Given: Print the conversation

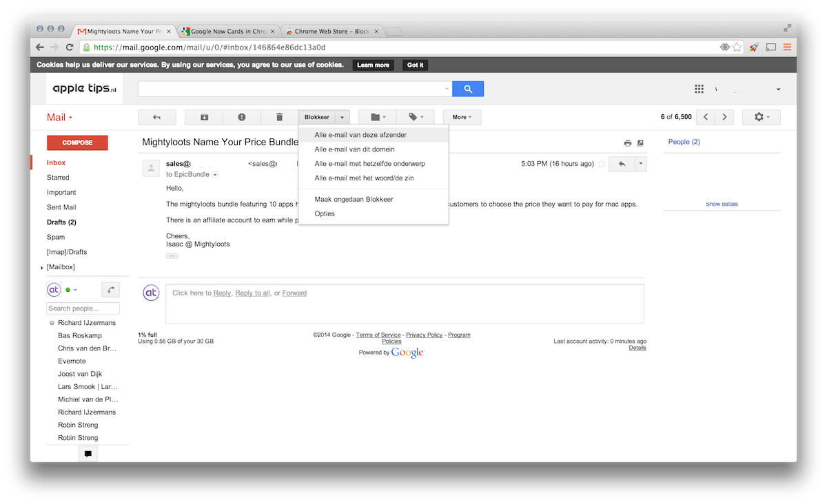Looking at the screenshot, I should 627,143.
